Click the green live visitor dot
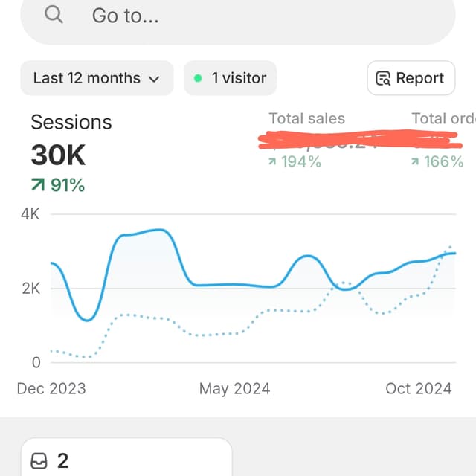 click(198, 78)
